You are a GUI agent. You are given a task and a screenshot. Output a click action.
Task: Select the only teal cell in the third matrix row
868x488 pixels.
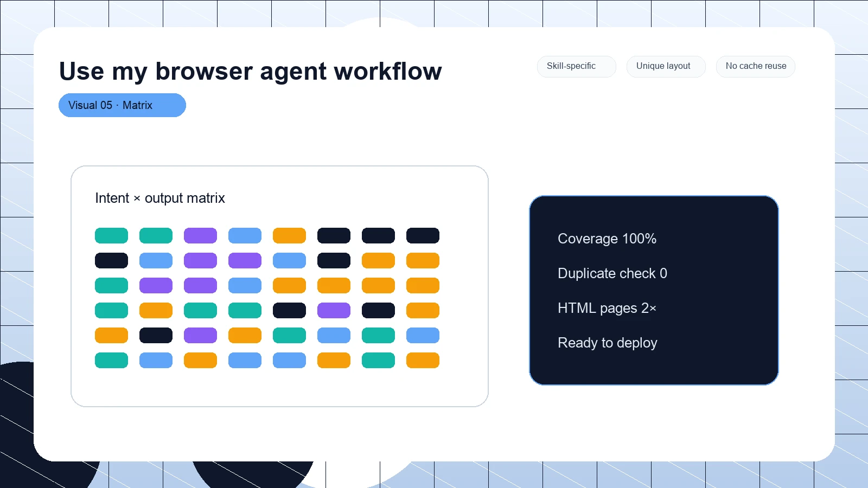(x=111, y=286)
